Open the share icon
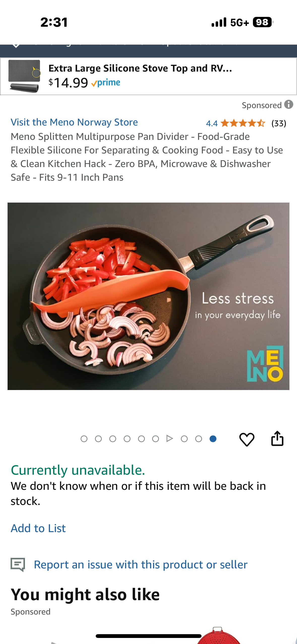Viewport: 297px width, 644px height. (277, 439)
